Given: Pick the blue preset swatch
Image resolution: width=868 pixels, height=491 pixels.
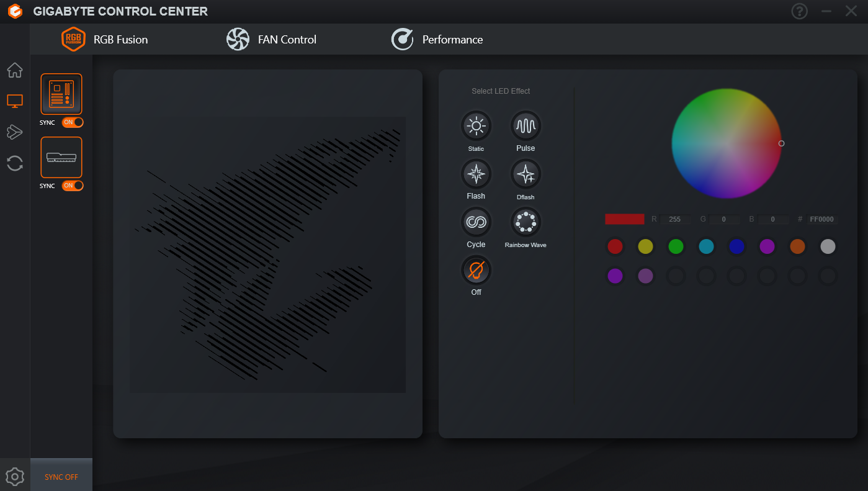Looking at the screenshot, I should (736, 246).
